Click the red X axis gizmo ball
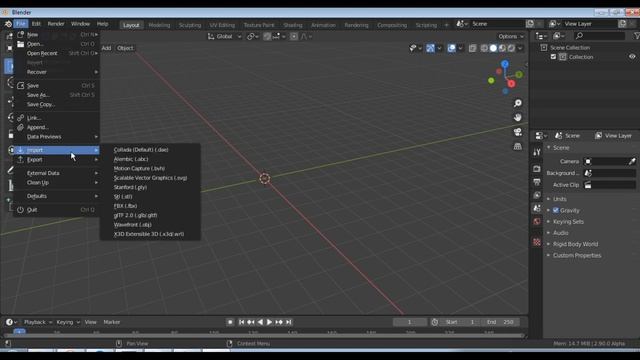 tap(511, 84)
